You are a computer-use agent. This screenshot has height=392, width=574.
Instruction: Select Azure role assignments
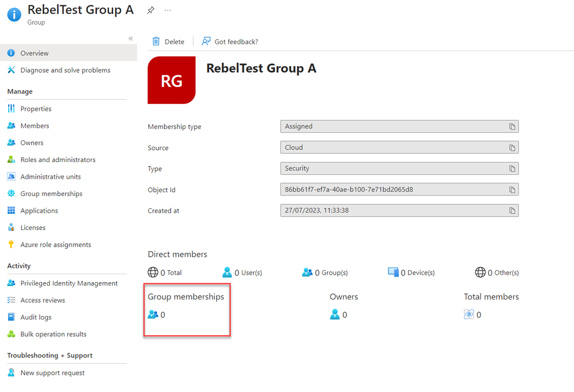[x=56, y=245]
